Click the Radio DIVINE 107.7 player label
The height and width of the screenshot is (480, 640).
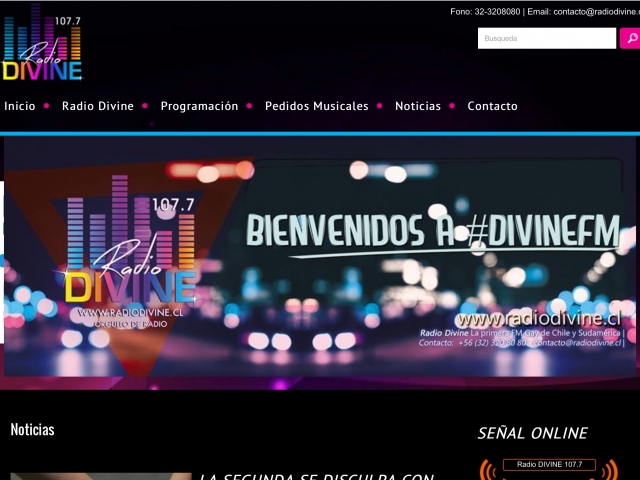tap(549, 464)
